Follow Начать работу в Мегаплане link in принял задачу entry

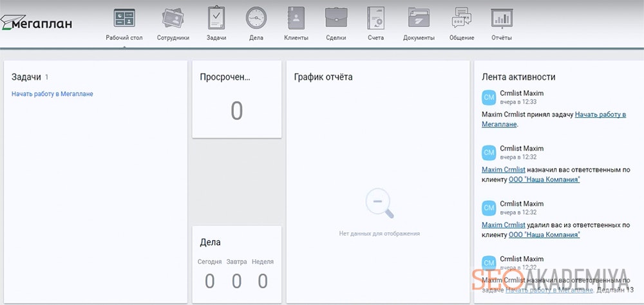click(x=554, y=119)
